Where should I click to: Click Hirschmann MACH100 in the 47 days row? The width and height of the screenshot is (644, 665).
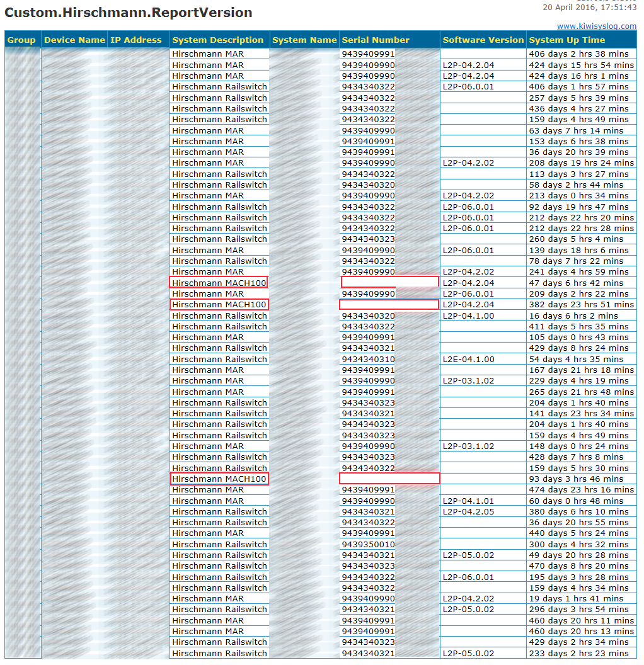tap(219, 283)
